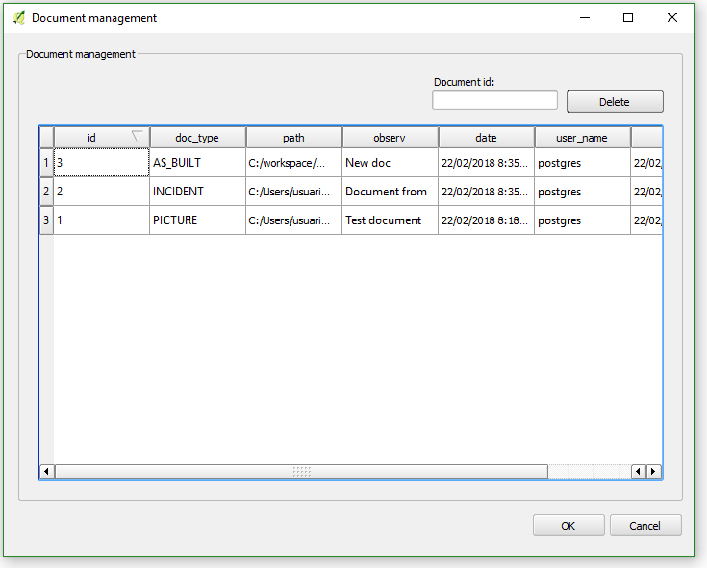Screen dimensions: 707x568
Task: Select the user_name column header
Action: point(581,138)
